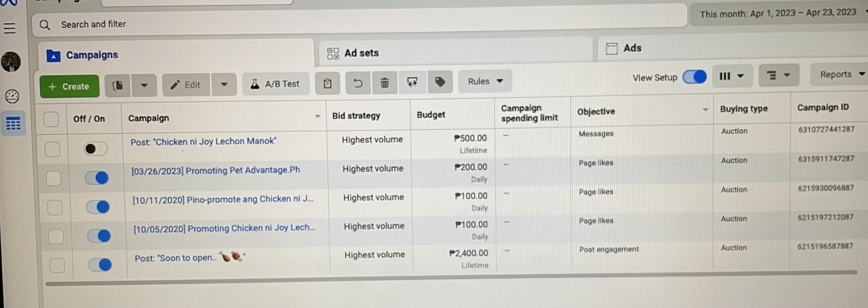
Task: Open the Post "Soon to open.." campaign link
Action: (175, 258)
